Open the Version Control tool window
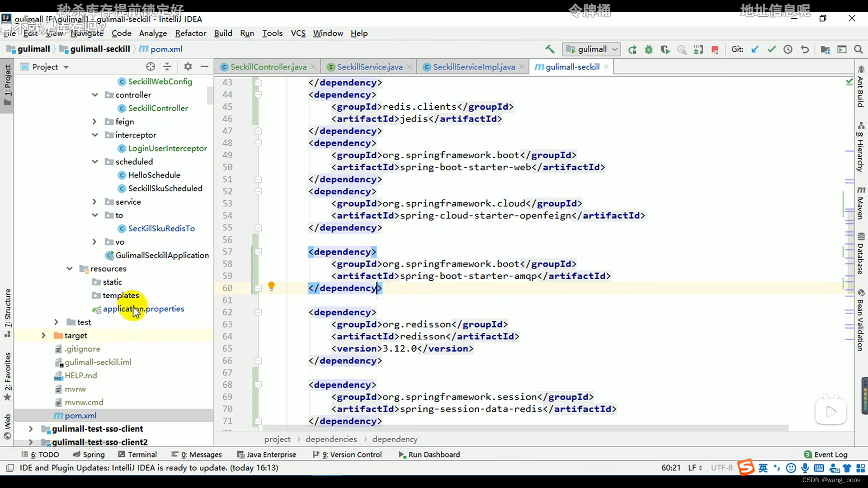Screen dimensions: 868x488 point(347,455)
